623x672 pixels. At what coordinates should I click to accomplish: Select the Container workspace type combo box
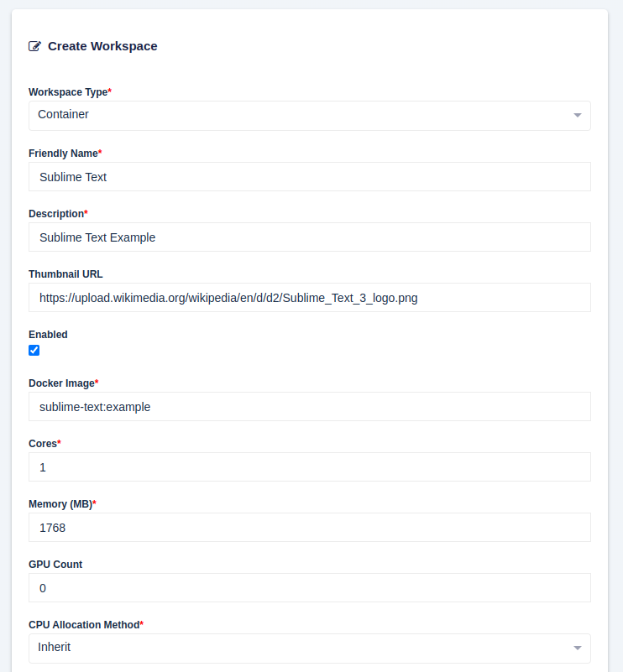coord(310,116)
